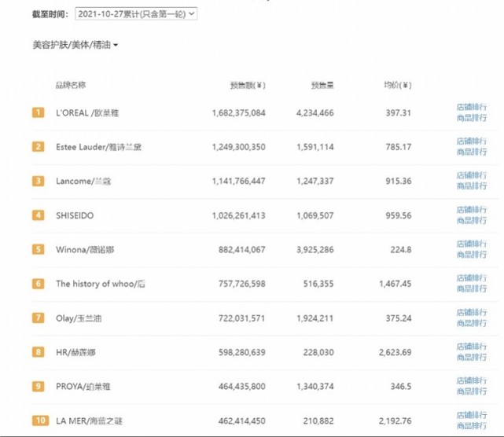504x437 pixels.
Task: Open 商品排行 for Winona row
Action: [x=472, y=255]
